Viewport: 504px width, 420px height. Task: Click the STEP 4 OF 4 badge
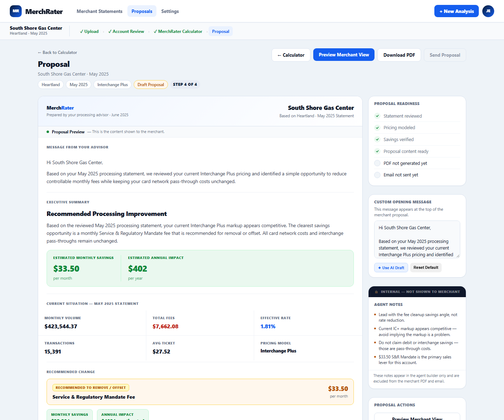coord(185,85)
